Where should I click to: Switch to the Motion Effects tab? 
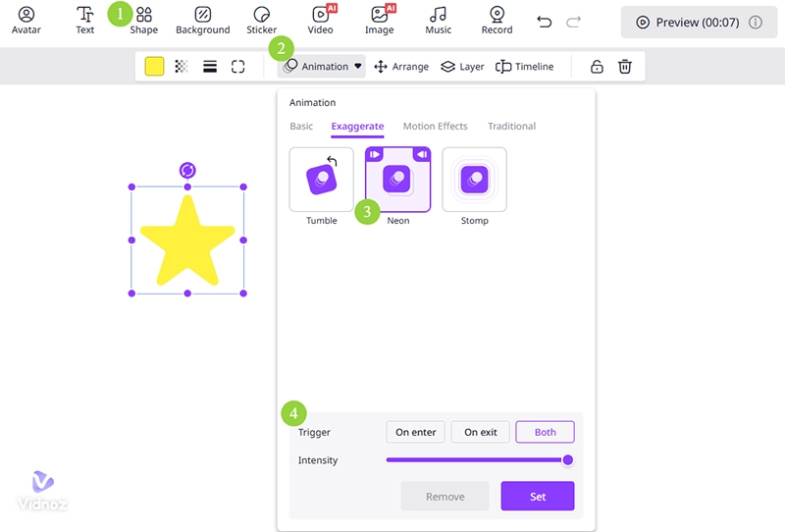pos(435,126)
